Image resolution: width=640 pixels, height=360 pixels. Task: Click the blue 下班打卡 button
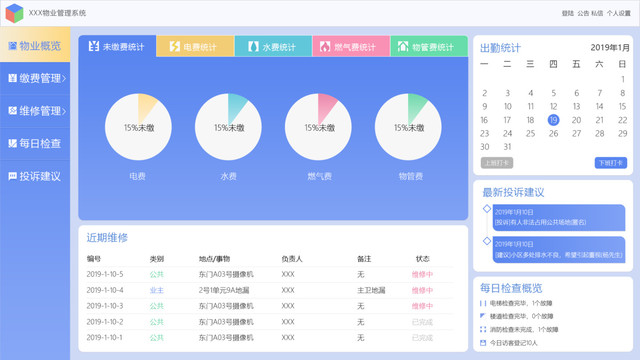[611, 163]
